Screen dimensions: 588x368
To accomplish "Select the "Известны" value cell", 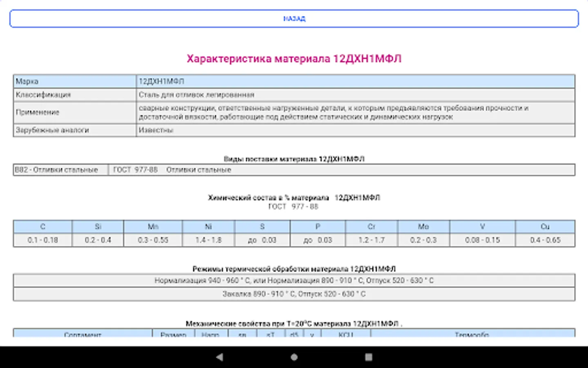I will (x=356, y=130).
